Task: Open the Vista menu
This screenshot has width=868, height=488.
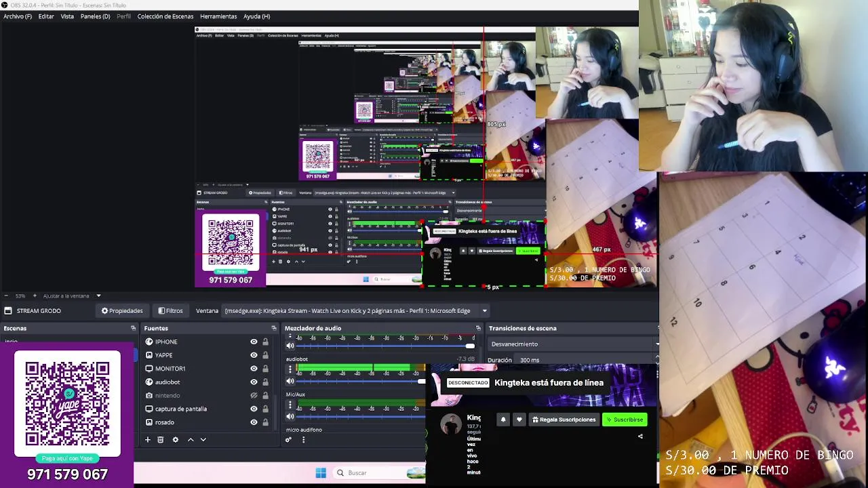Action: (67, 16)
